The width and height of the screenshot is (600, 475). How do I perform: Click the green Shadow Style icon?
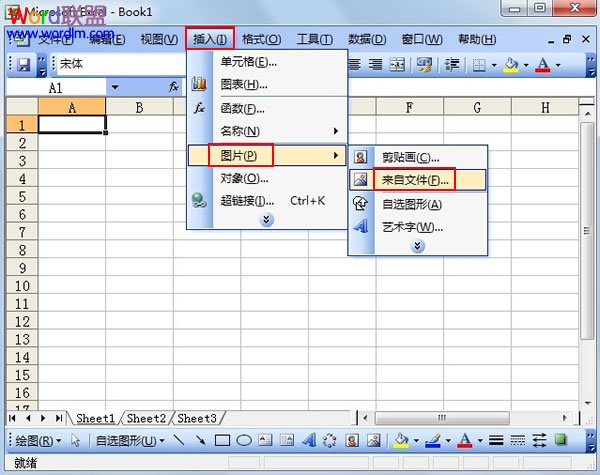pos(561,440)
